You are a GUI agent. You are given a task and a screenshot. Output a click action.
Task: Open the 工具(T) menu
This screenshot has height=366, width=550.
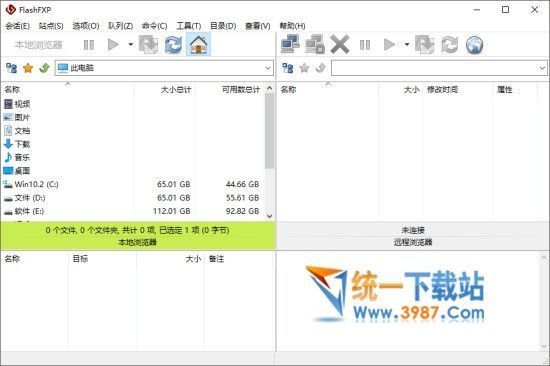point(188,26)
